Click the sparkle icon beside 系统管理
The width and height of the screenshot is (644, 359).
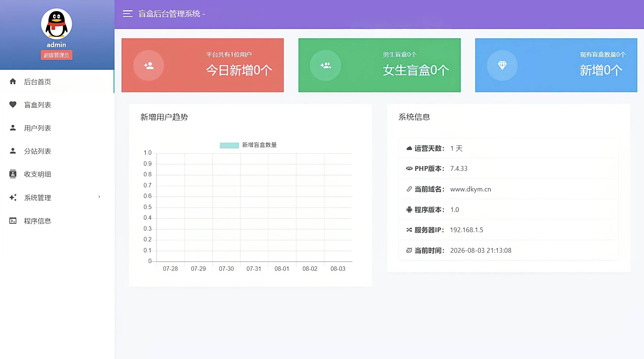13,197
